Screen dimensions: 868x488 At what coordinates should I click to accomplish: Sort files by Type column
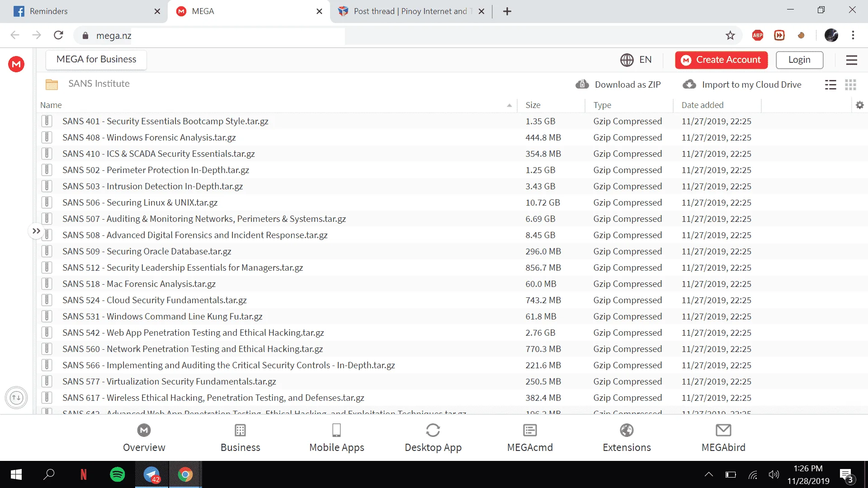point(602,105)
